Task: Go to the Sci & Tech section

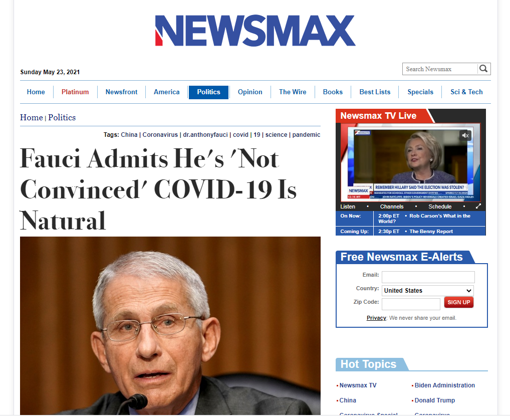Action: point(466,92)
